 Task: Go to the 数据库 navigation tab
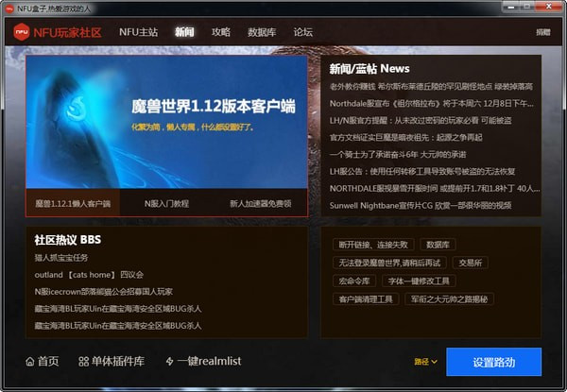(x=262, y=32)
